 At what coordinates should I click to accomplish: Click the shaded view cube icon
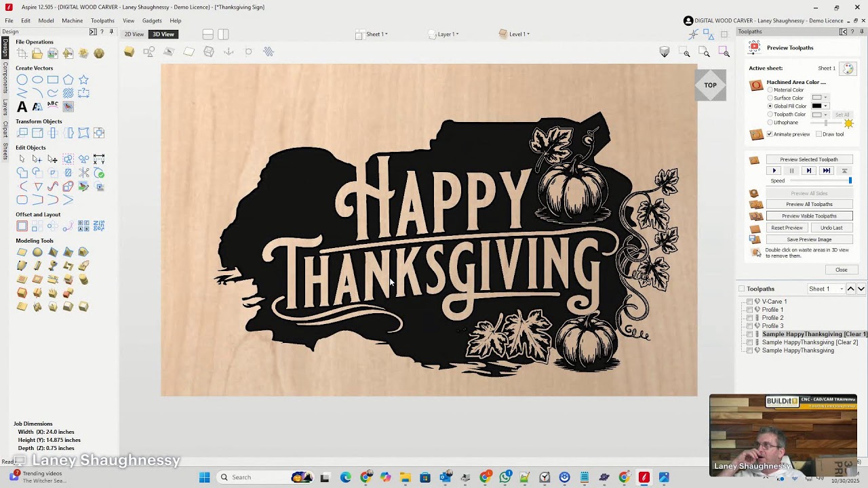click(x=665, y=52)
